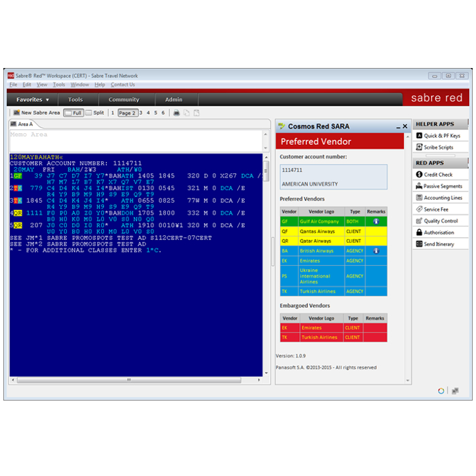Launch the Passive Segments app

point(442,186)
